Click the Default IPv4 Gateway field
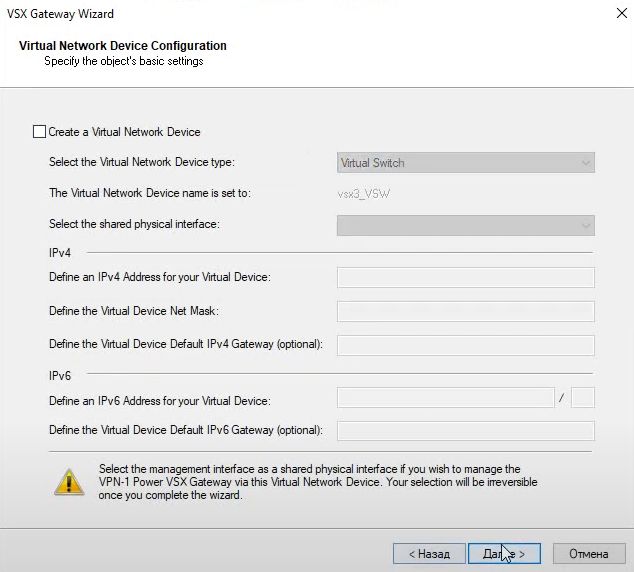This screenshot has width=634, height=572. point(465,345)
